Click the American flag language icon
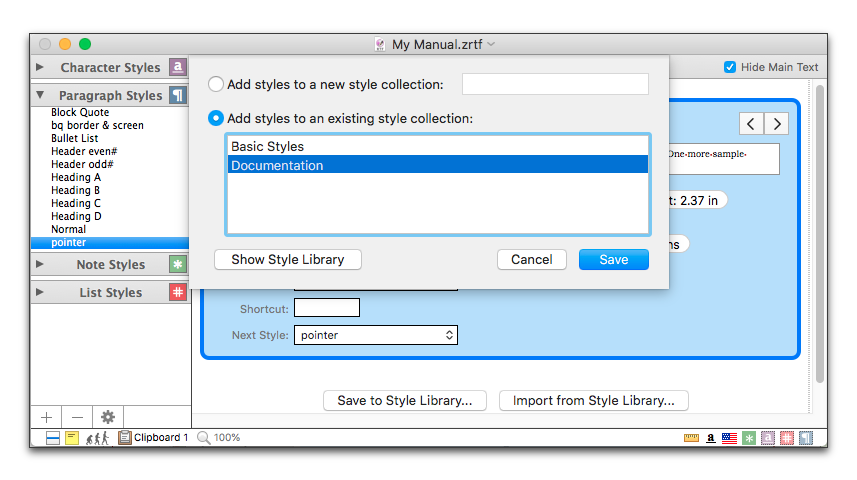This screenshot has width=857, height=480. coord(728,438)
